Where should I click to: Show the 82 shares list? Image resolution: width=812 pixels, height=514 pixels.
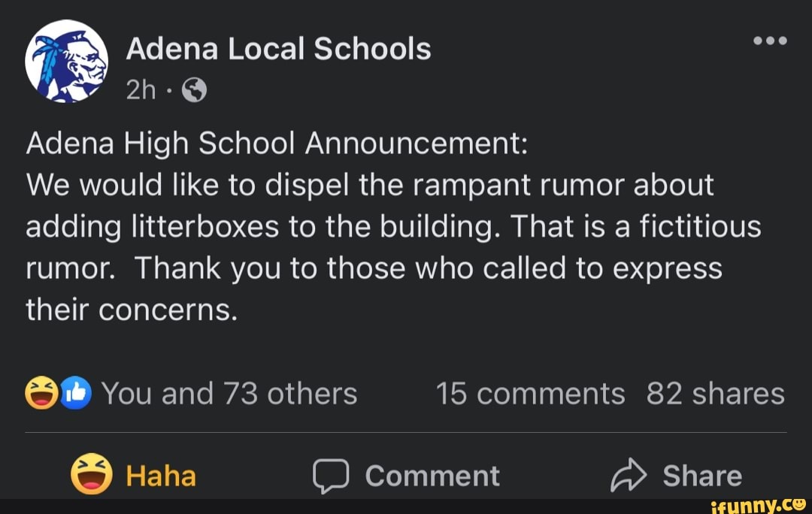click(715, 394)
